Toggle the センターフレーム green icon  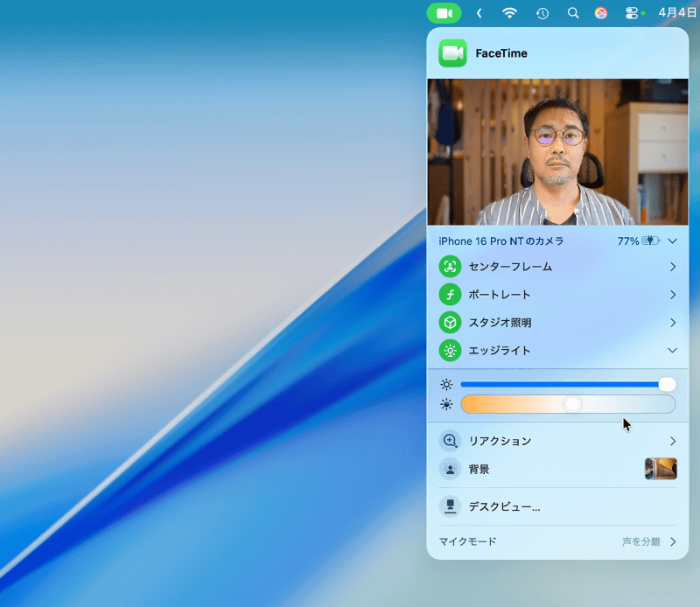pyautogui.click(x=450, y=267)
